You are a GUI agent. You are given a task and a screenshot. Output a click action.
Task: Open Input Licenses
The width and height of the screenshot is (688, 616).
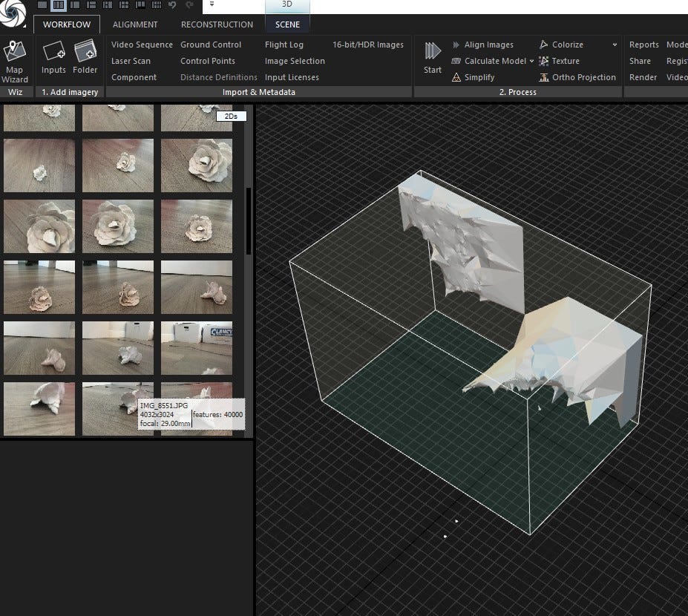coord(292,77)
